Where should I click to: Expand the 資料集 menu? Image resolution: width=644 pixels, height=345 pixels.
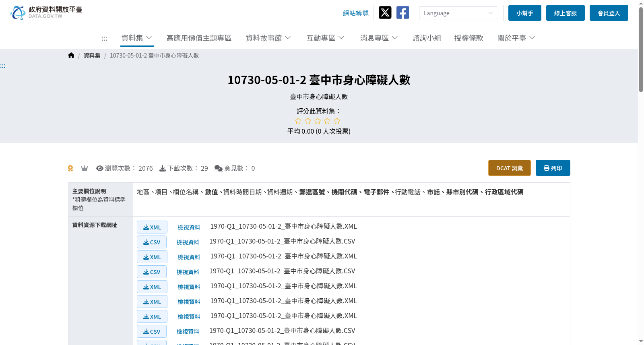(x=137, y=38)
